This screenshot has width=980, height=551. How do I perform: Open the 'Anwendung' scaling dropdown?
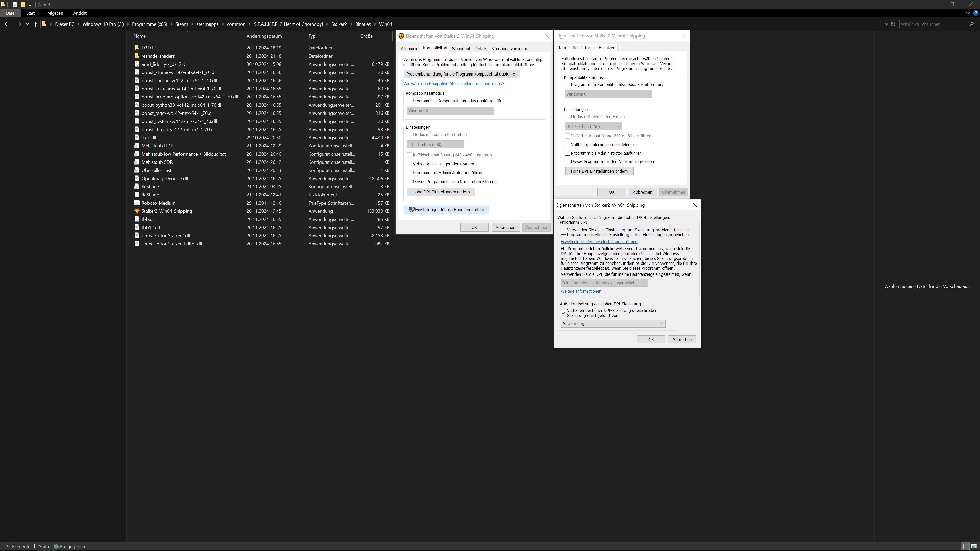tap(613, 324)
